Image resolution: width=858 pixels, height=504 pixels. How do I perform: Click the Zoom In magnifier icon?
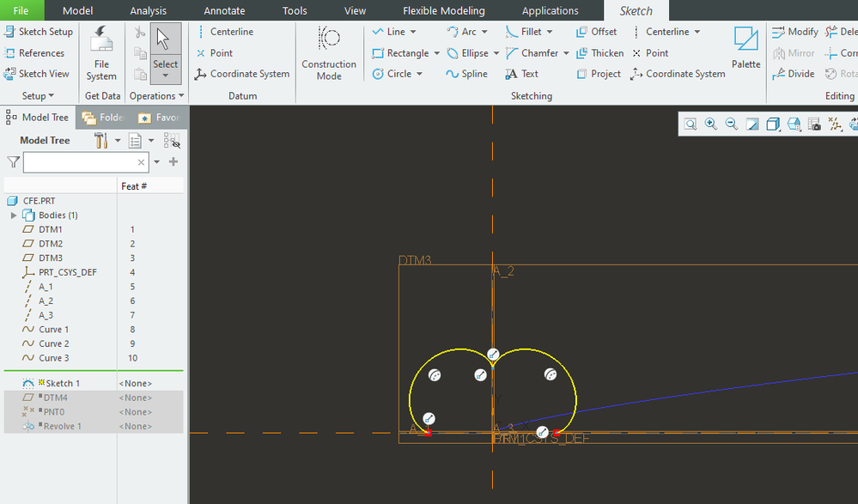pyautogui.click(x=711, y=124)
